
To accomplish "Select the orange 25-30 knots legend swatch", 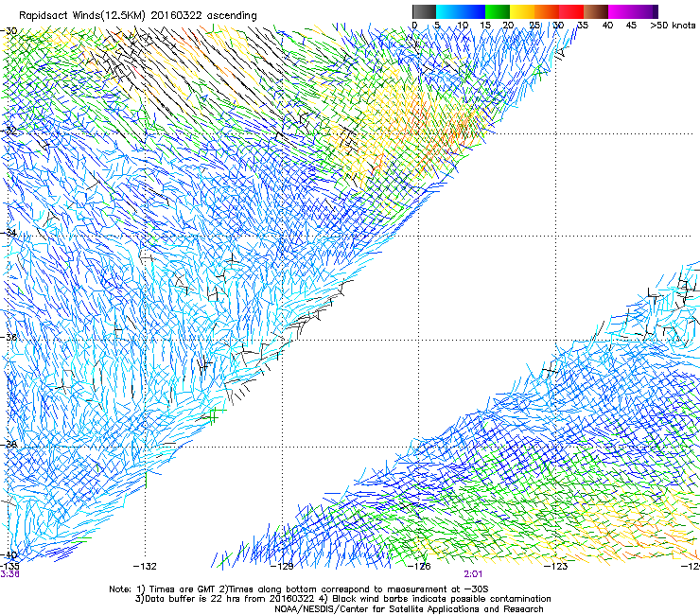I will (x=547, y=11).
